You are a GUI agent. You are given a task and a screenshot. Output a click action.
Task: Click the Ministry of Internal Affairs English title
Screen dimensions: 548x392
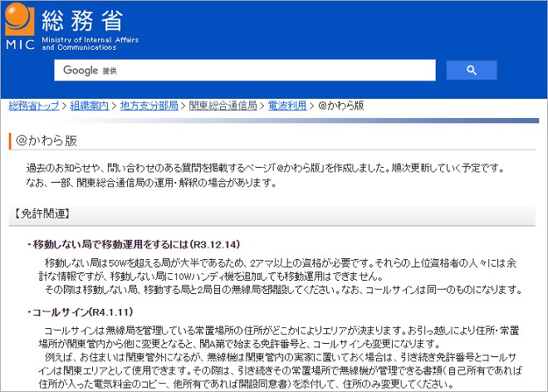pos(91,43)
